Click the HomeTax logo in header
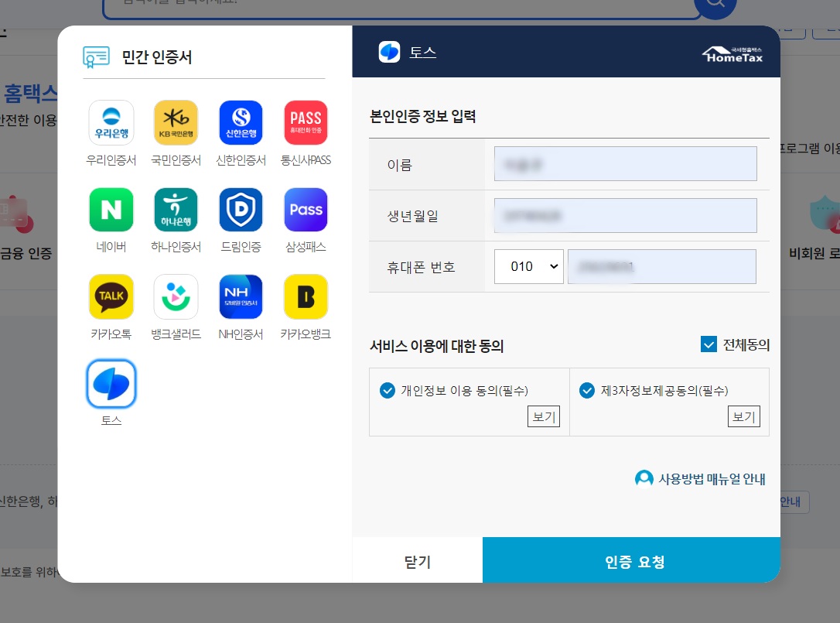 point(732,54)
